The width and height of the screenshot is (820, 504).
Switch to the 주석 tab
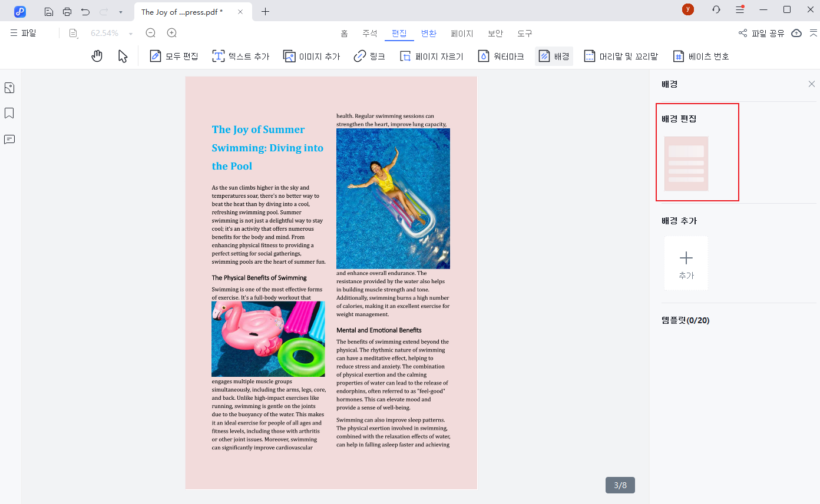pyautogui.click(x=369, y=34)
